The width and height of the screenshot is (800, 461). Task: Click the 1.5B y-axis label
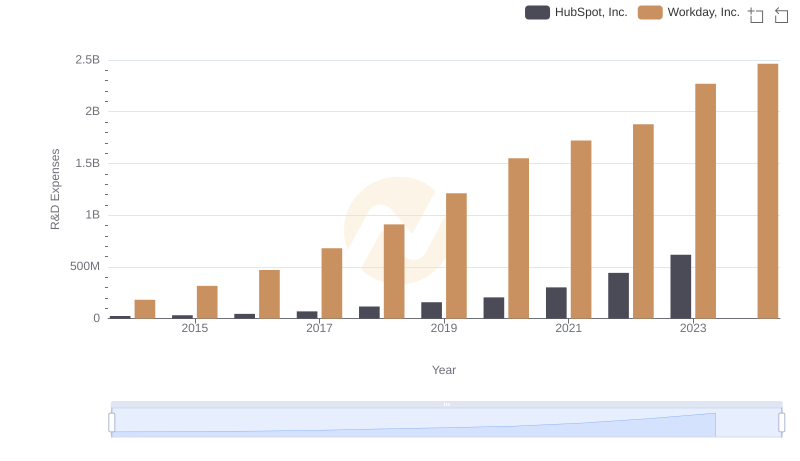coord(88,163)
